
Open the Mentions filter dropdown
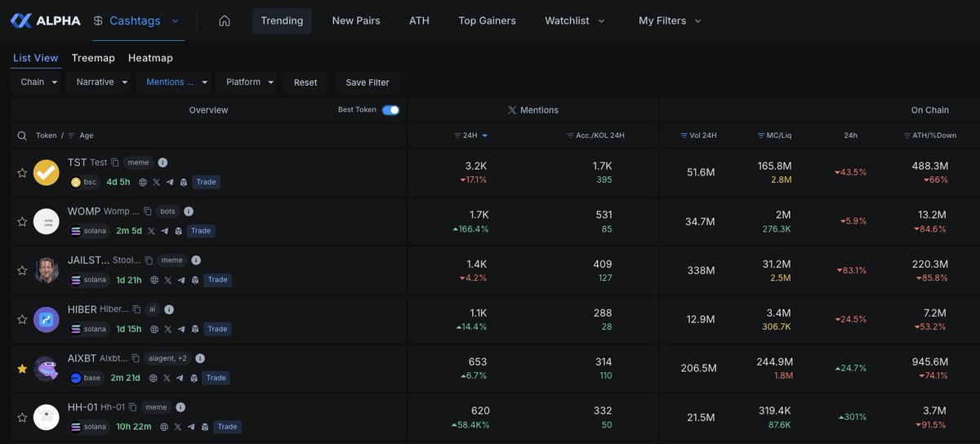click(x=176, y=82)
